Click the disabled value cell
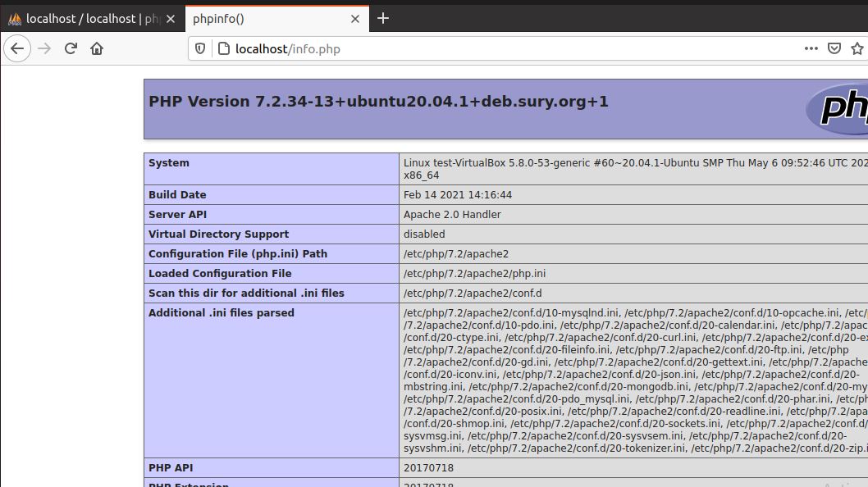 [x=633, y=234]
